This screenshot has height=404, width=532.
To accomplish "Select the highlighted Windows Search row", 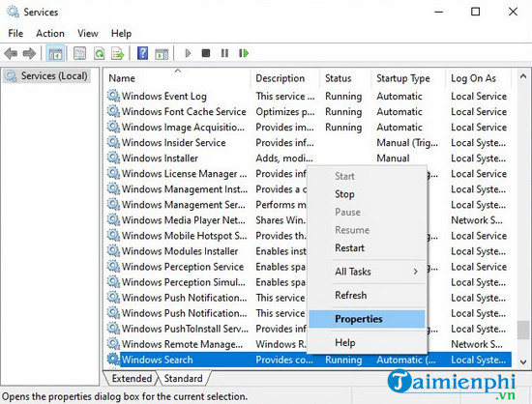I will (x=309, y=360).
